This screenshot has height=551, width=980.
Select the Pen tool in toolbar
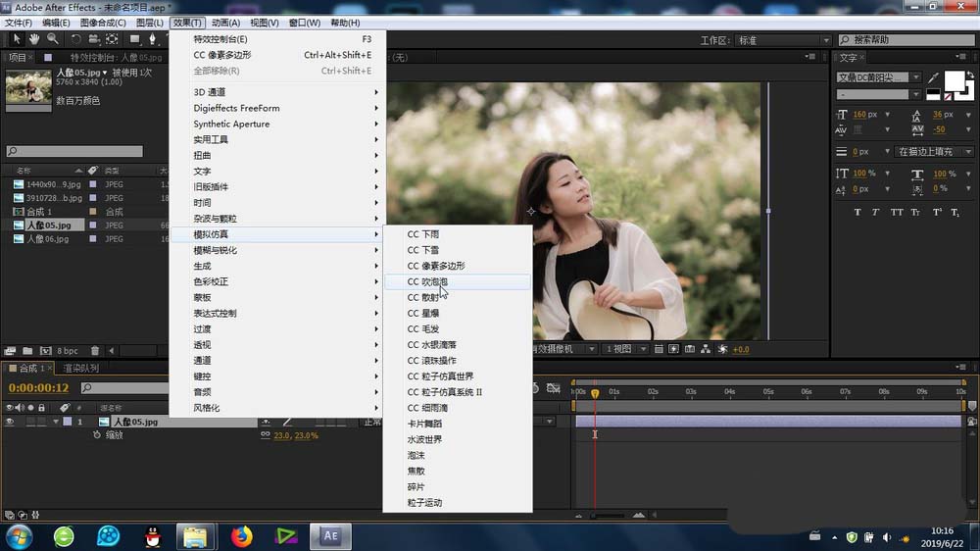coord(153,39)
